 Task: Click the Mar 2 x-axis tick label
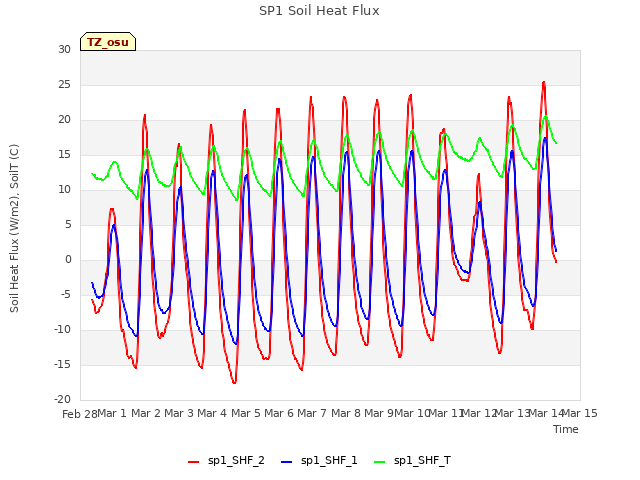point(146,413)
